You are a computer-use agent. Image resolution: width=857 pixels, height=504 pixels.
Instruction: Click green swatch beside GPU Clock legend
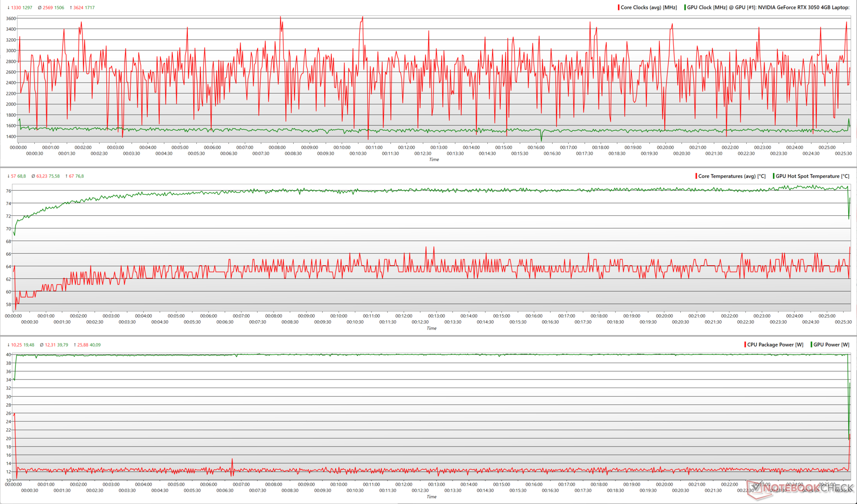click(x=685, y=8)
